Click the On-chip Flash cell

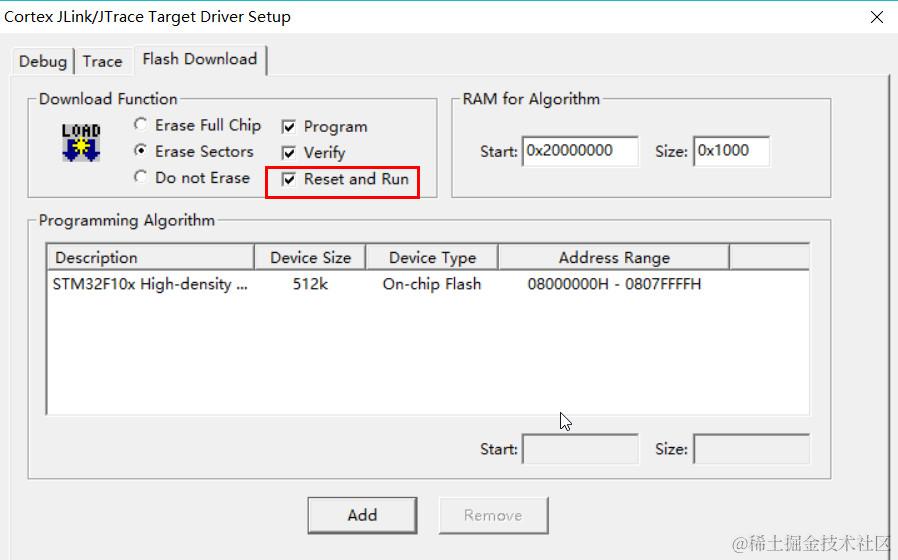tap(432, 284)
